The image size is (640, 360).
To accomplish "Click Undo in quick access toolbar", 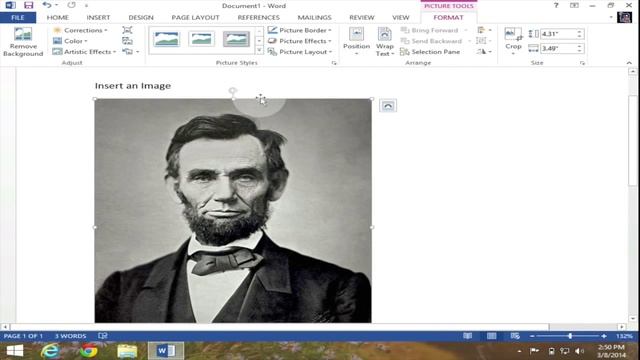I will [47, 5].
